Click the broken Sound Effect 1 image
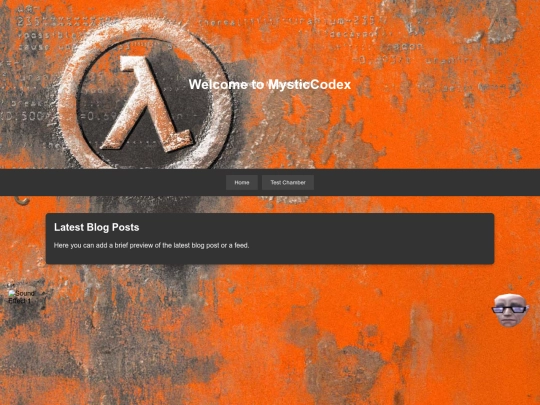Image resolution: width=540 pixels, height=405 pixels. (x=22, y=297)
